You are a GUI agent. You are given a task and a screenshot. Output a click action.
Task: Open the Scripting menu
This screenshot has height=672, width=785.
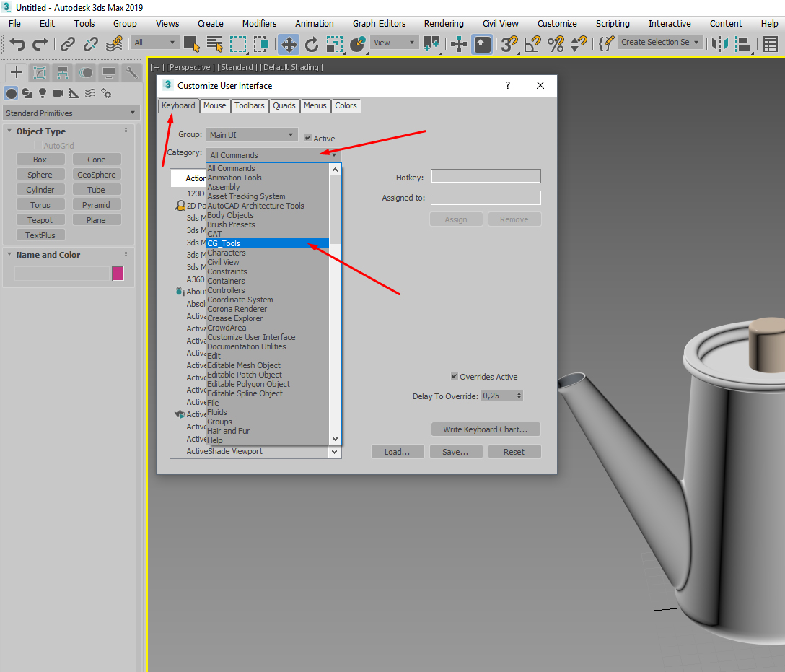613,24
